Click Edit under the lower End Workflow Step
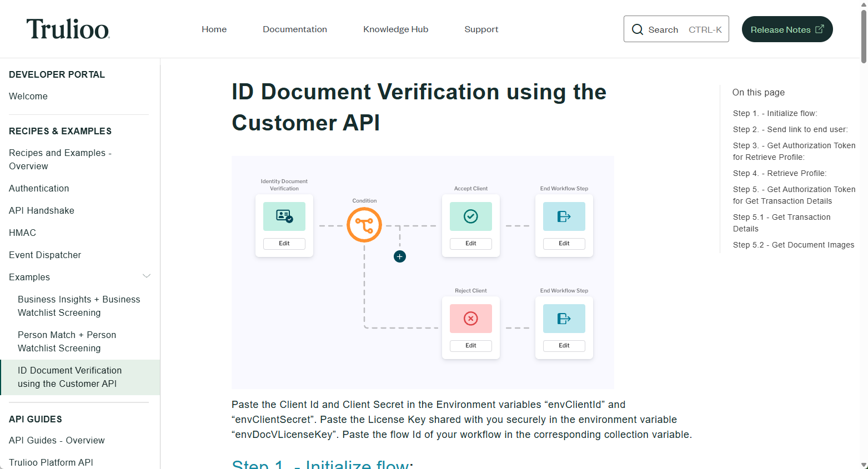This screenshot has height=469, width=868. click(x=564, y=346)
